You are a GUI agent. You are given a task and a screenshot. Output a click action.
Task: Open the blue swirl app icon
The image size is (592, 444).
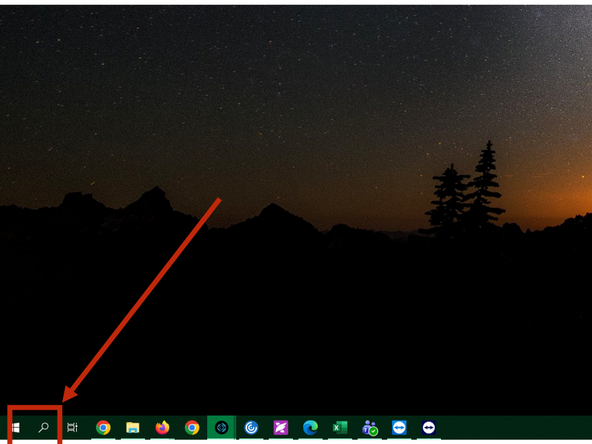251,428
